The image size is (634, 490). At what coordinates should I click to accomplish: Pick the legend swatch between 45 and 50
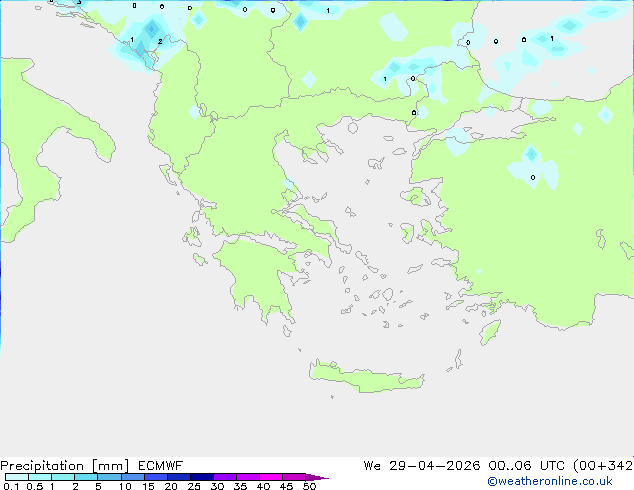(294, 477)
